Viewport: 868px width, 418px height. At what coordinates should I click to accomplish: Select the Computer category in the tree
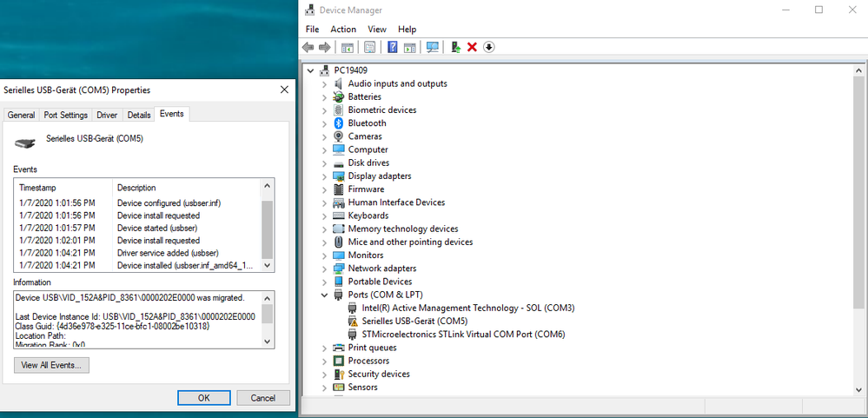point(368,149)
